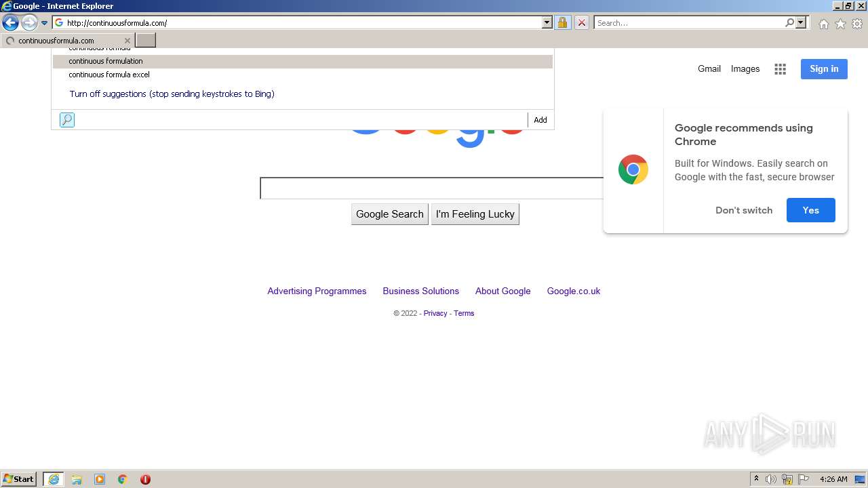Click Don't switch in Chrome prompt
Viewport: 868px width, 488px height.
[744, 210]
